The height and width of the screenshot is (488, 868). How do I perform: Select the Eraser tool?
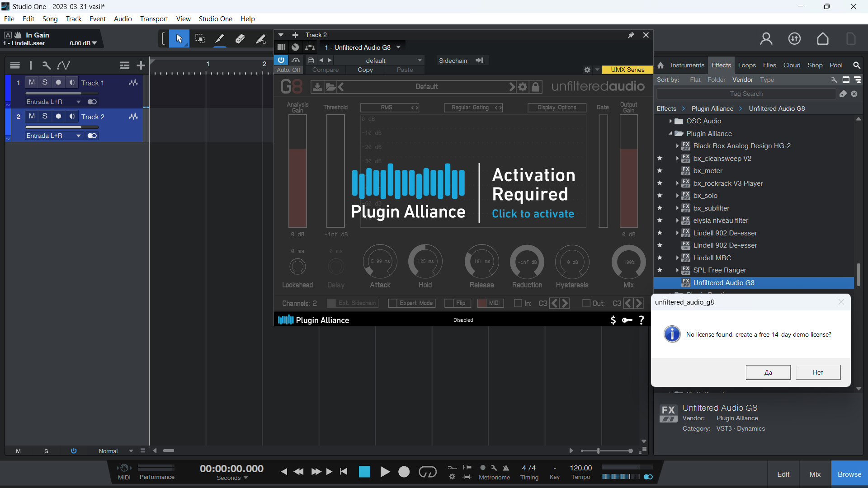pos(240,39)
